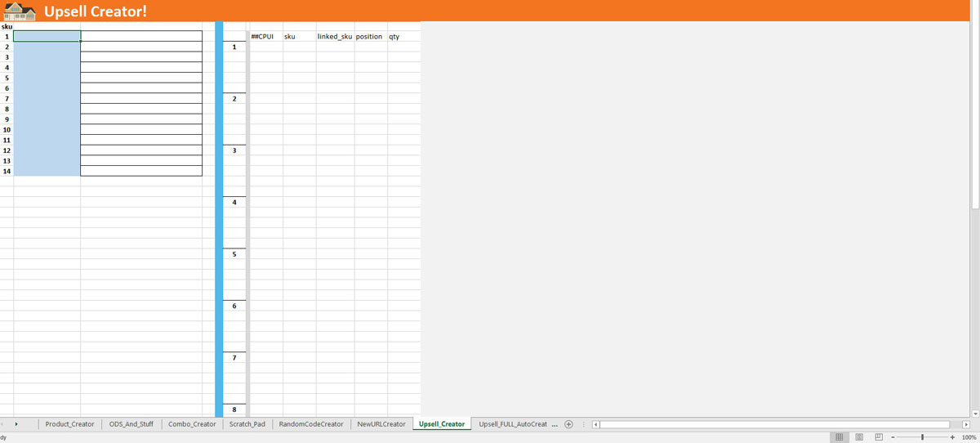Click the zoom out minus icon
The height and width of the screenshot is (443, 980).
coord(893,437)
